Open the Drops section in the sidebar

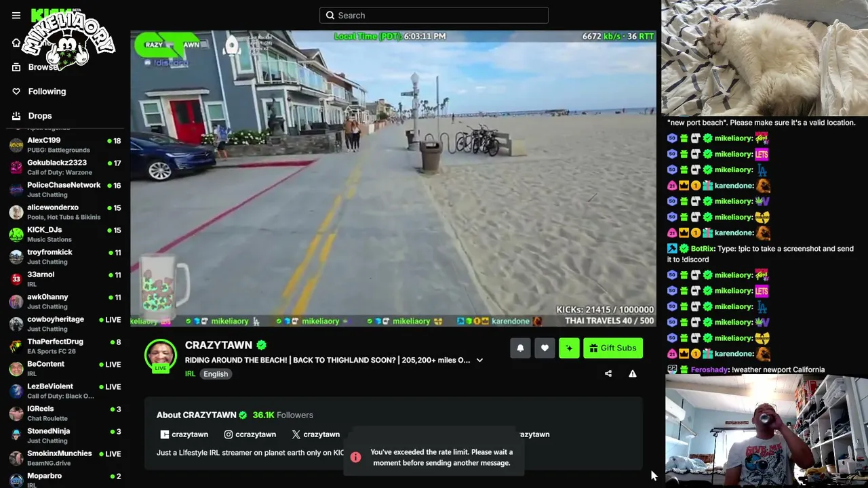(x=32, y=116)
